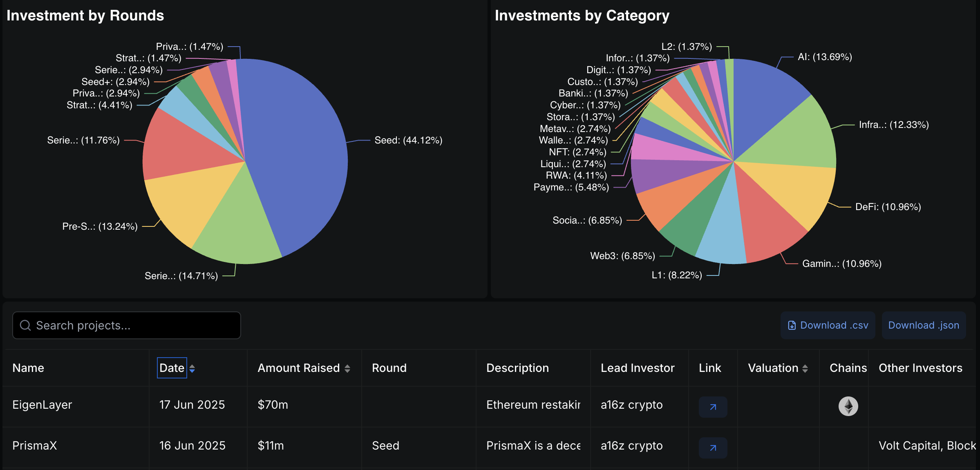Sort by Valuation arrows icon

coord(805,368)
